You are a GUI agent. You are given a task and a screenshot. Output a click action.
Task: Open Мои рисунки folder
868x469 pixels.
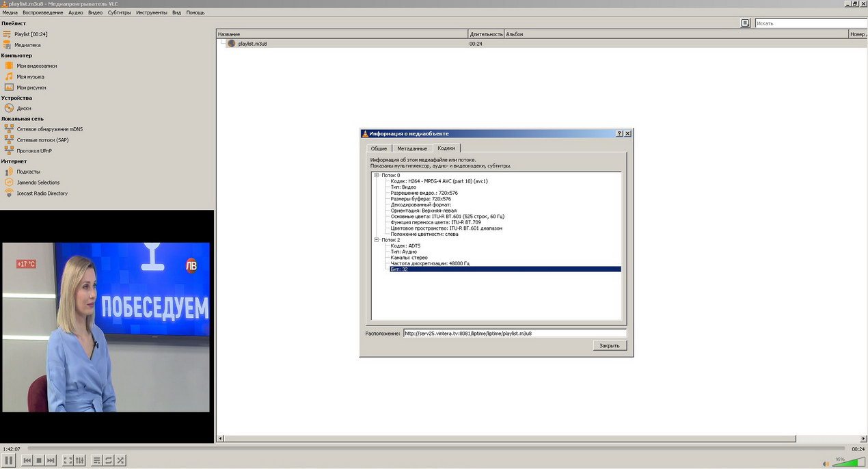point(31,88)
